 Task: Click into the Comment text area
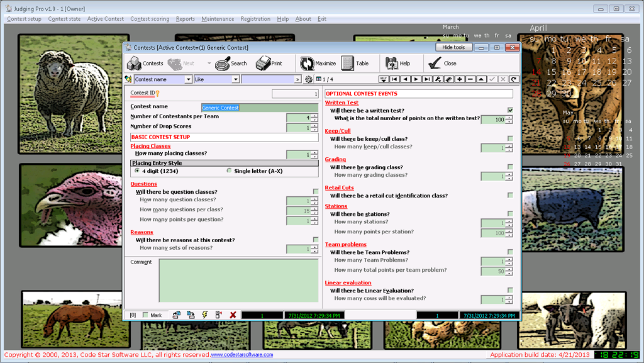(x=238, y=280)
